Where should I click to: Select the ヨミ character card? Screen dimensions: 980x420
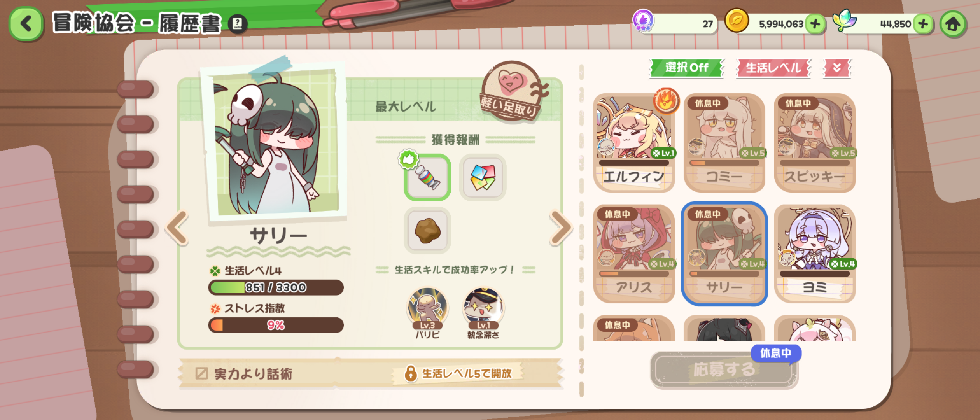[x=815, y=254]
